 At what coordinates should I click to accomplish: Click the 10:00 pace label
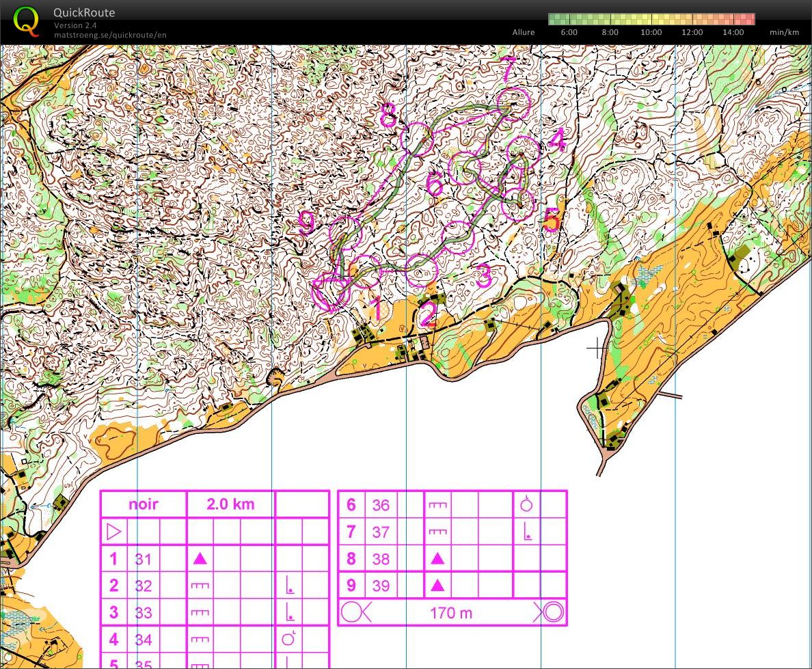tap(651, 32)
